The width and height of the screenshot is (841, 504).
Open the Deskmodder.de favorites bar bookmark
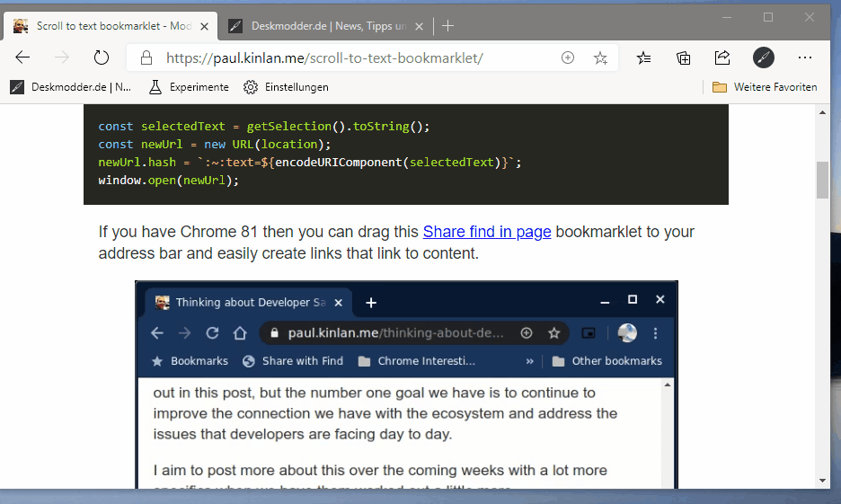(71, 87)
